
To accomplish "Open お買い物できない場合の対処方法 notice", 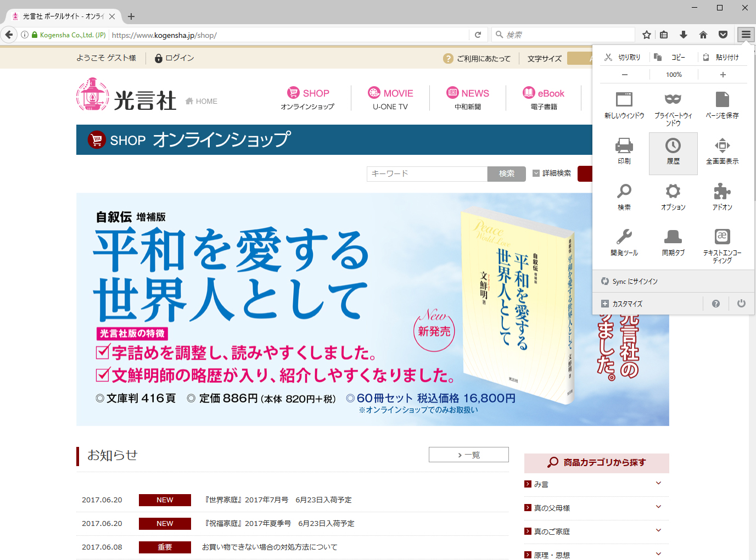I will point(270,547).
